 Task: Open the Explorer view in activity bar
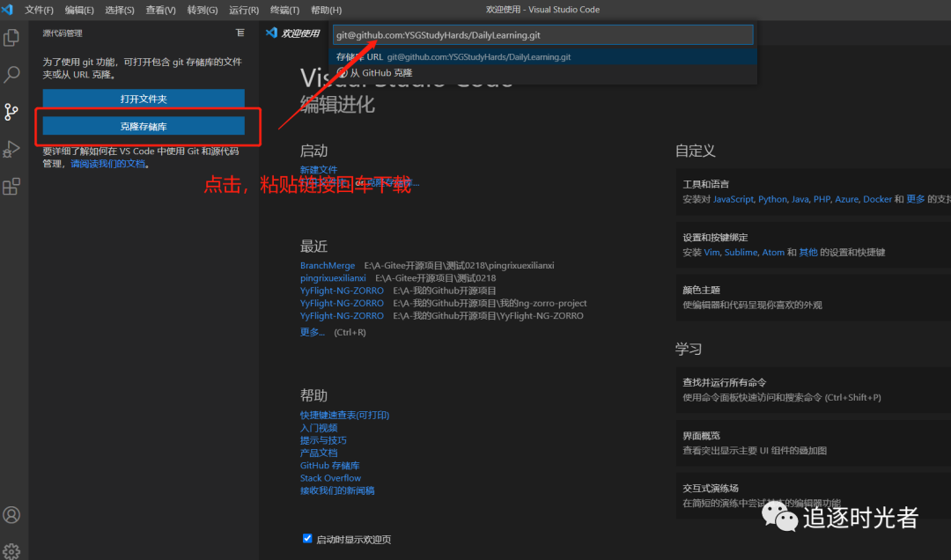pyautogui.click(x=11, y=38)
